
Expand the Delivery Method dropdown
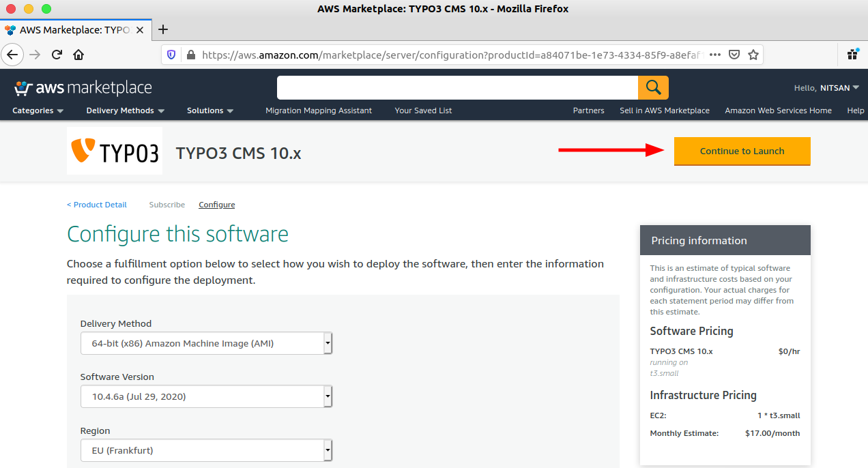[206, 343]
